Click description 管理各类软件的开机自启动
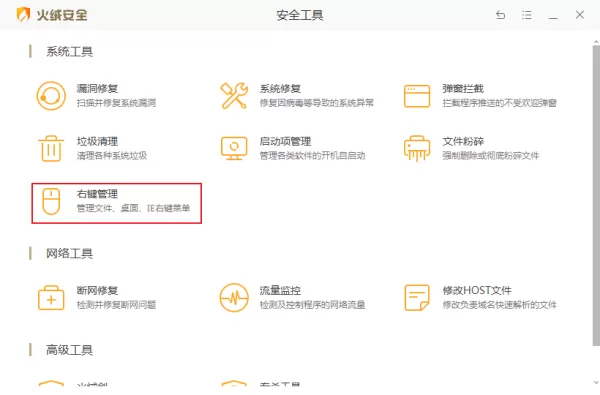This screenshot has height=395, width=600. [312, 155]
